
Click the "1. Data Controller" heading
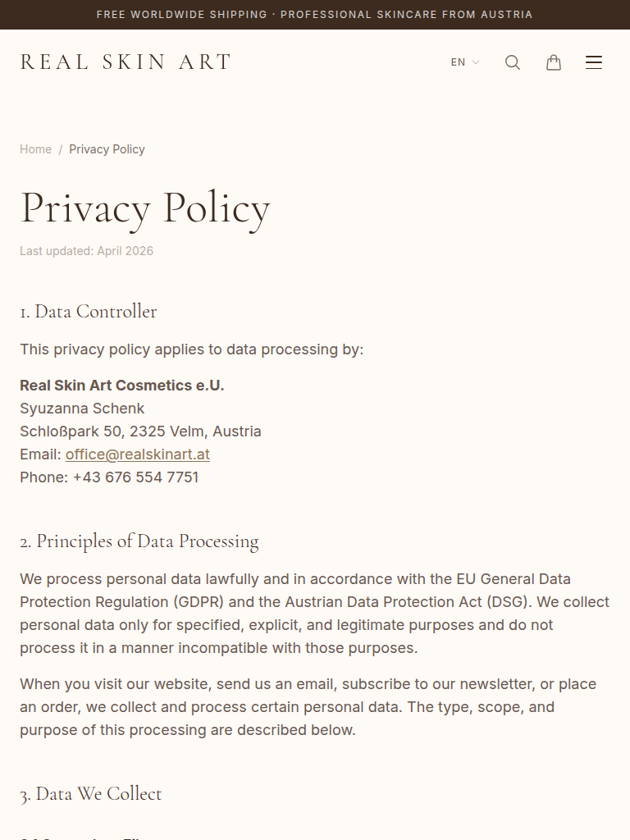89,312
